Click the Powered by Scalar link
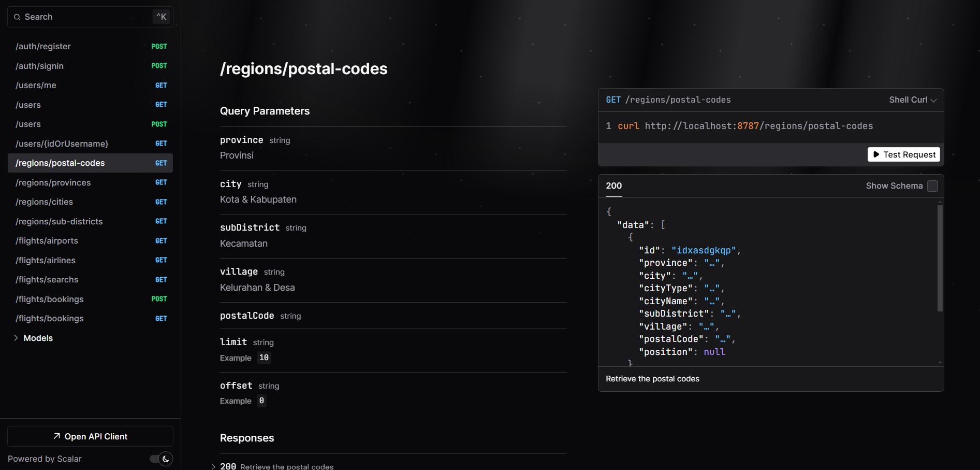This screenshot has height=470, width=980. click(x=45, y=459)
